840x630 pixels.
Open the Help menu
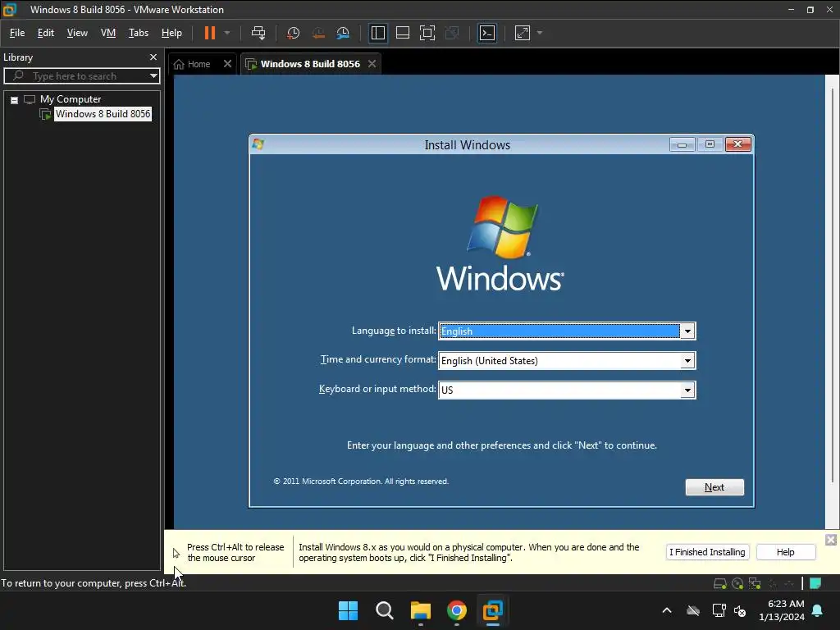171,33
